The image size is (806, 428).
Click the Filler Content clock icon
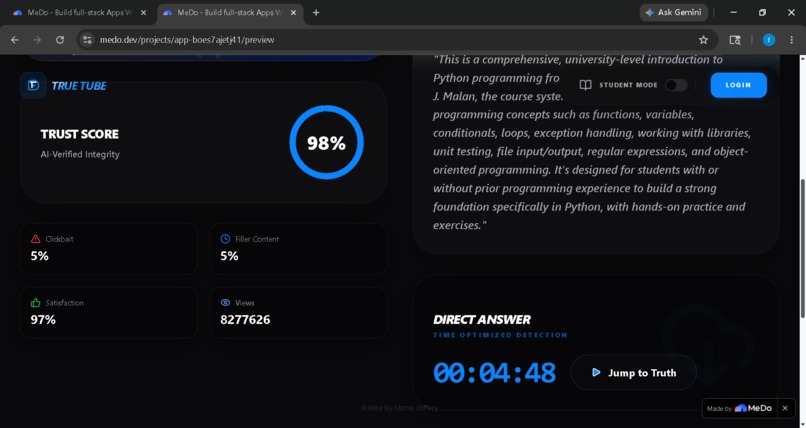(225, 239)
